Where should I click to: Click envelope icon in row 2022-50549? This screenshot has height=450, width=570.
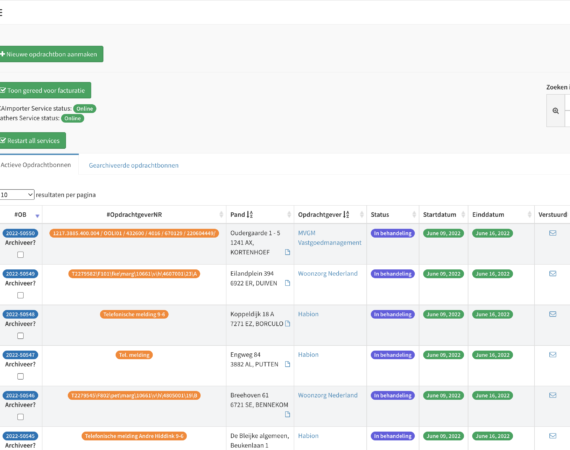553,274
